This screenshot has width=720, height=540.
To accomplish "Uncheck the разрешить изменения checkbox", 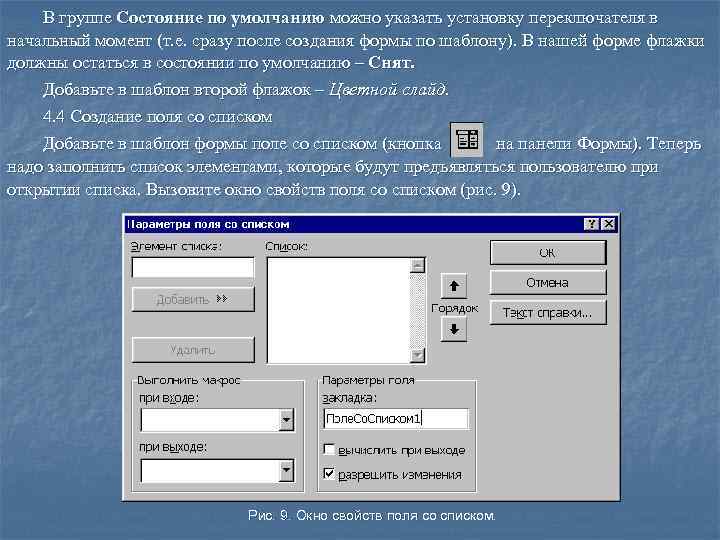I will (329, 473).
